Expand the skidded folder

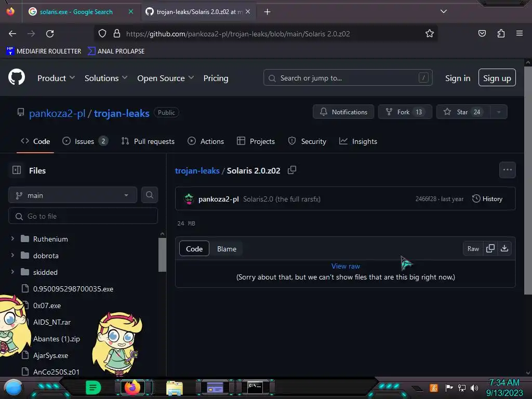12,272
